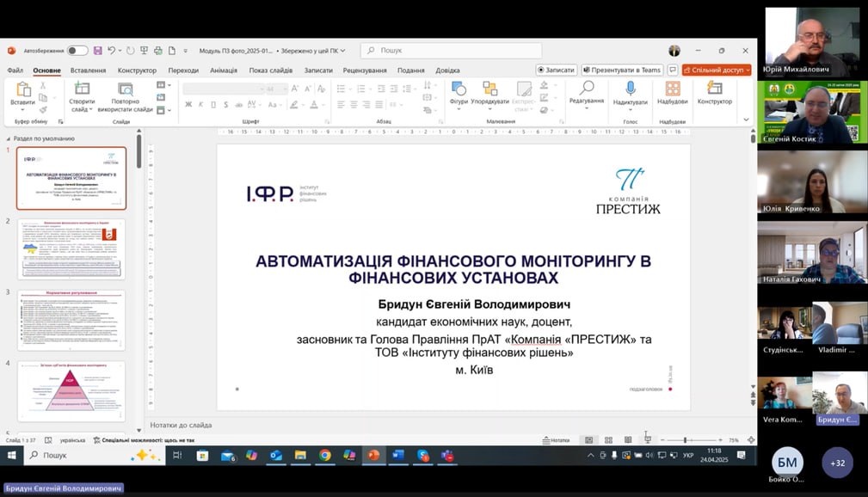Clear all text formatting
Image resolution: width=868 pixels, height=497 pixels.
point(322,89)
